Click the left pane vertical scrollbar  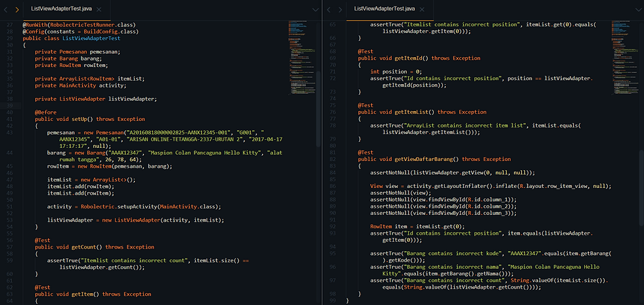(x=318, y=109)
